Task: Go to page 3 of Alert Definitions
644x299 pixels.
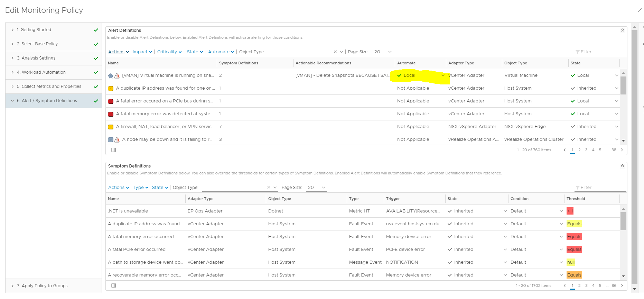Action: coord(586,150)
